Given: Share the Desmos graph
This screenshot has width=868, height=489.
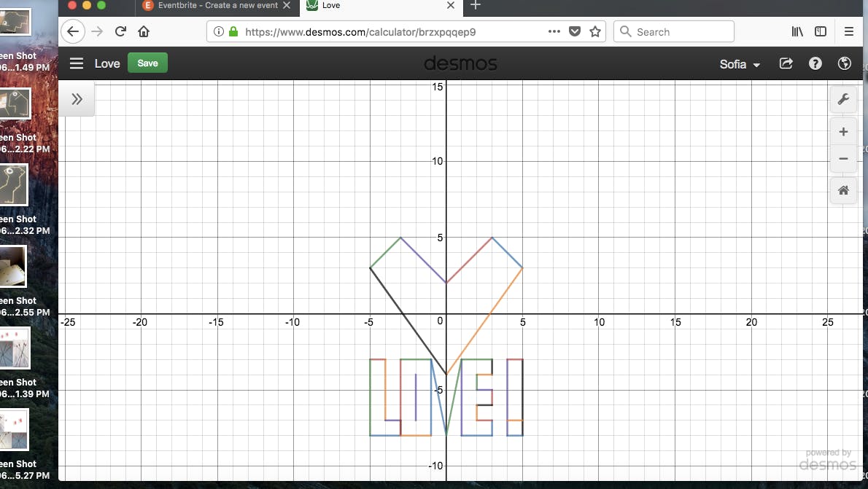Looking at the screenshot, I should point(786,63).
